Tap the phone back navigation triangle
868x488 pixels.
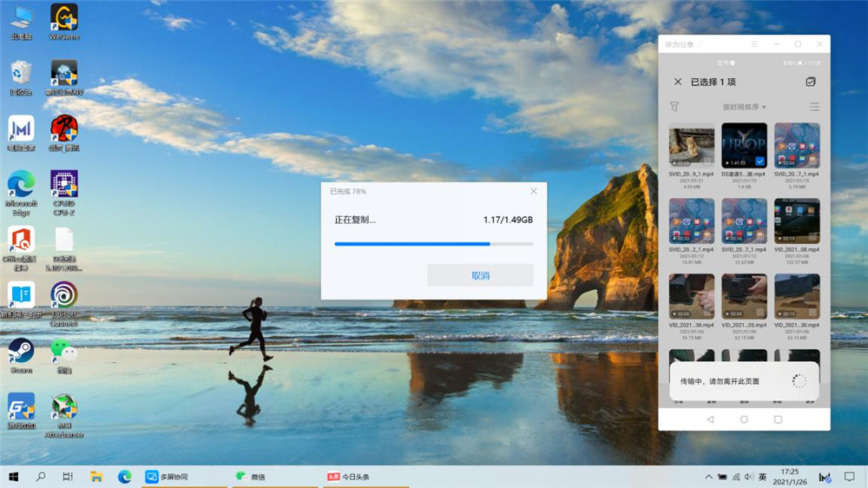pyautogui.click(x=710, y=419)
